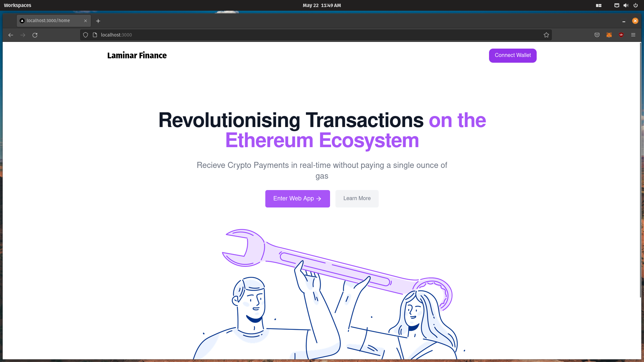The width and height of the screenshot is (644, 362).
Task: Click the localhost:3000/home tab
Action: pyautogui.click(x=49, y=20)
